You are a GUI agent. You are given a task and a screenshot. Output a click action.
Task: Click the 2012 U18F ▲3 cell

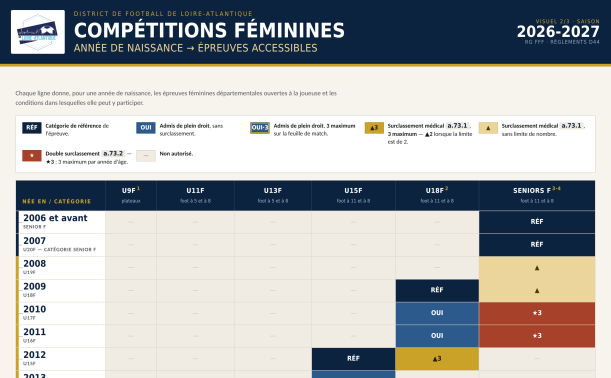pos(437,359)
